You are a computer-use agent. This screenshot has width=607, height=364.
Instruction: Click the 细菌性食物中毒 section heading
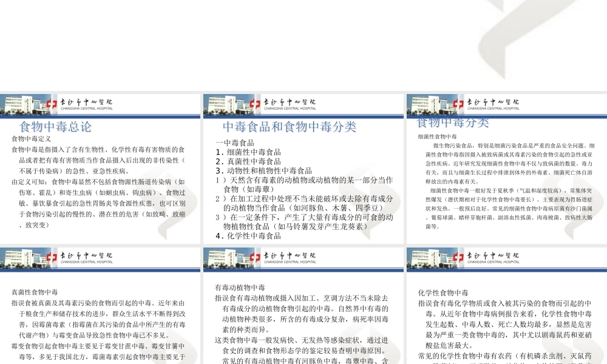point(436,136)
